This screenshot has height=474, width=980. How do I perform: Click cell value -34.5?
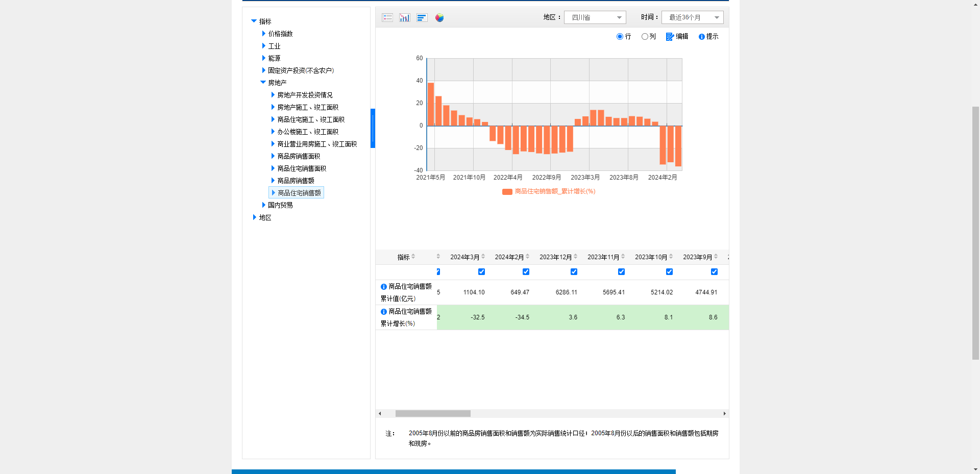[x=522, y=317]
